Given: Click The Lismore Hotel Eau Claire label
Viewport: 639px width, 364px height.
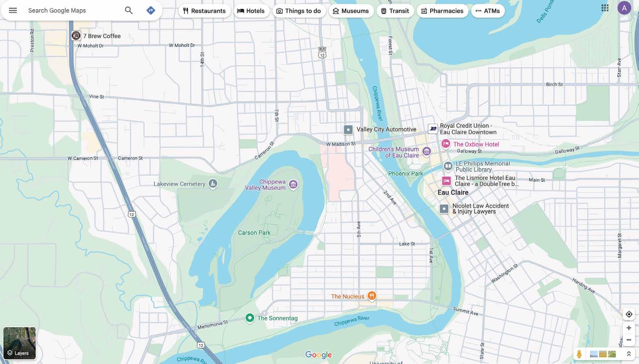Looking at the screenshot, I should pos(487,181).
